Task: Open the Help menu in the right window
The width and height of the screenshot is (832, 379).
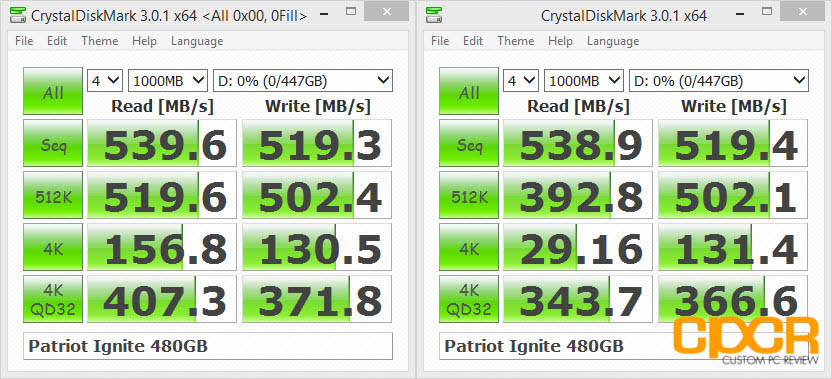Action: coord(560,41)
